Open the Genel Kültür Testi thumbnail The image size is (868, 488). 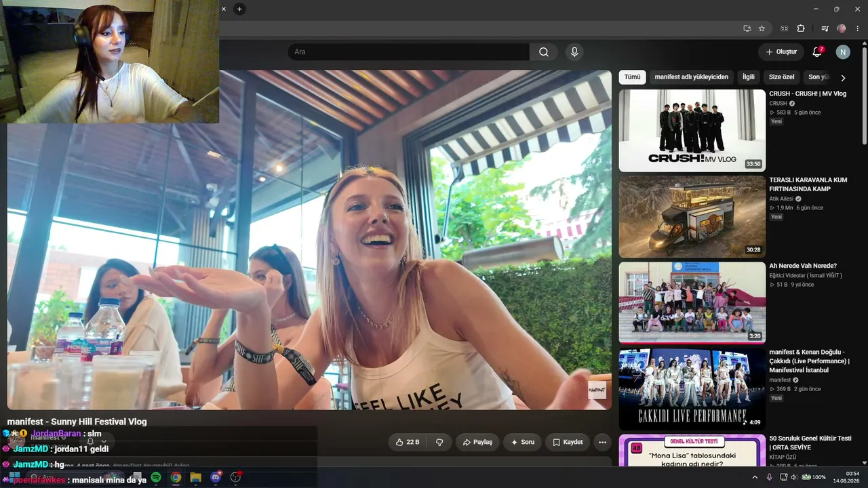point(692,450)
